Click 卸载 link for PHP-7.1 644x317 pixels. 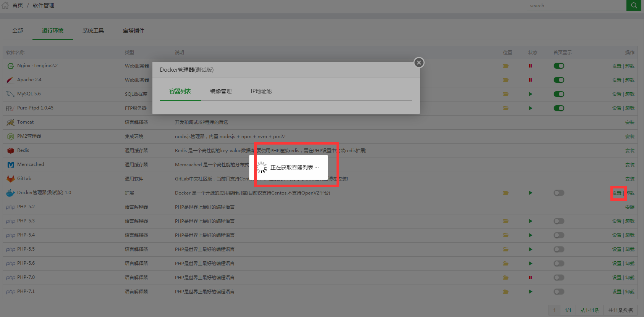(x=630, y=292)
